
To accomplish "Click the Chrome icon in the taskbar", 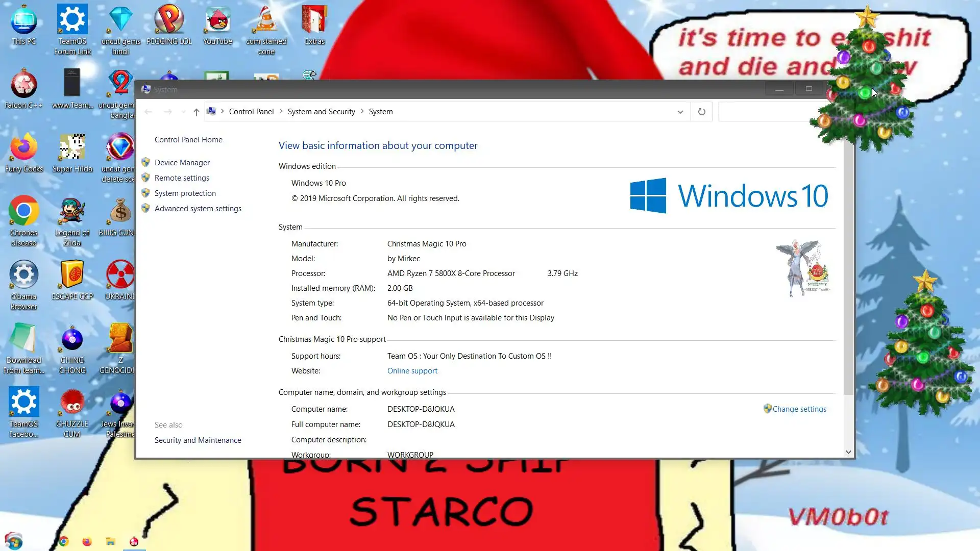I will pyautogui.click(x=64, y=541).
